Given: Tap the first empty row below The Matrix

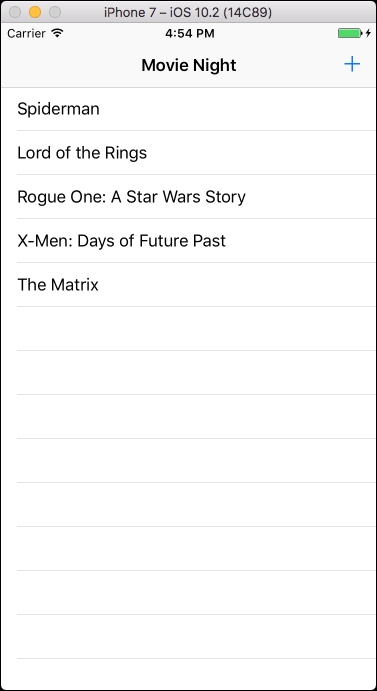Looking at the screenshot, I should 188,329.
